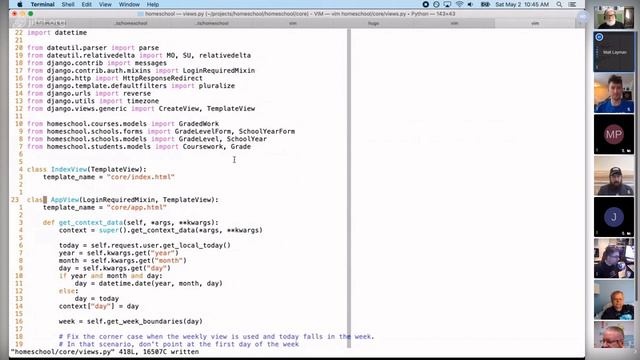This screenshot has width=640, height=360.
Task: Open the Edit menu
Action: pos(87,4)
